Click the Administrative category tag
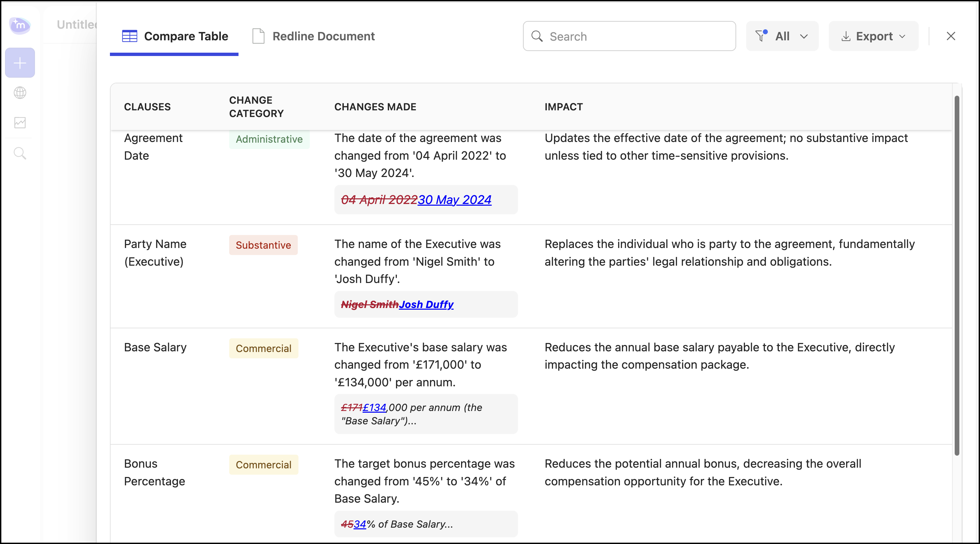Viewport: 980px width, 544px height. (x=269, y=140)
